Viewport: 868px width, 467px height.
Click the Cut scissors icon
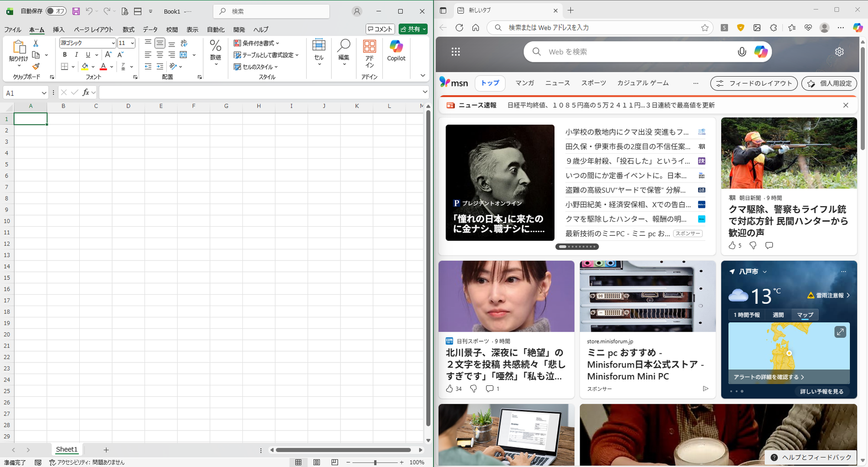(36, 43)
